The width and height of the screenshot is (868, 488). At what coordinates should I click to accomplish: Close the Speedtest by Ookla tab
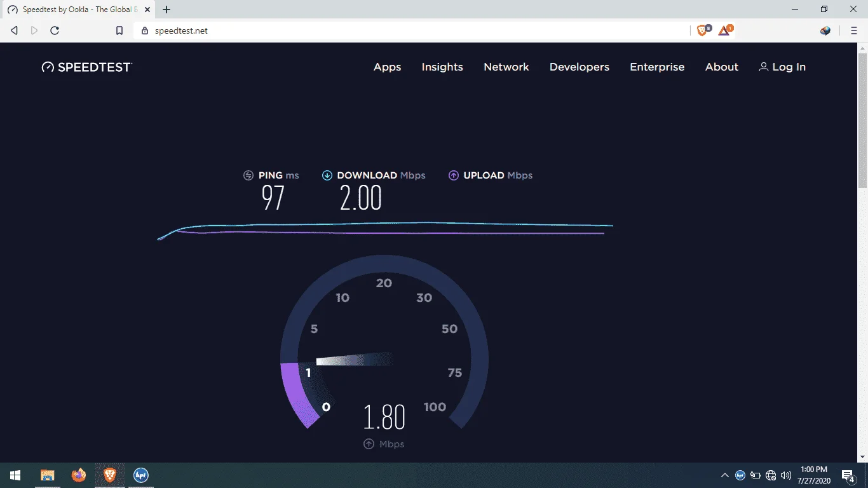point(146,10)
